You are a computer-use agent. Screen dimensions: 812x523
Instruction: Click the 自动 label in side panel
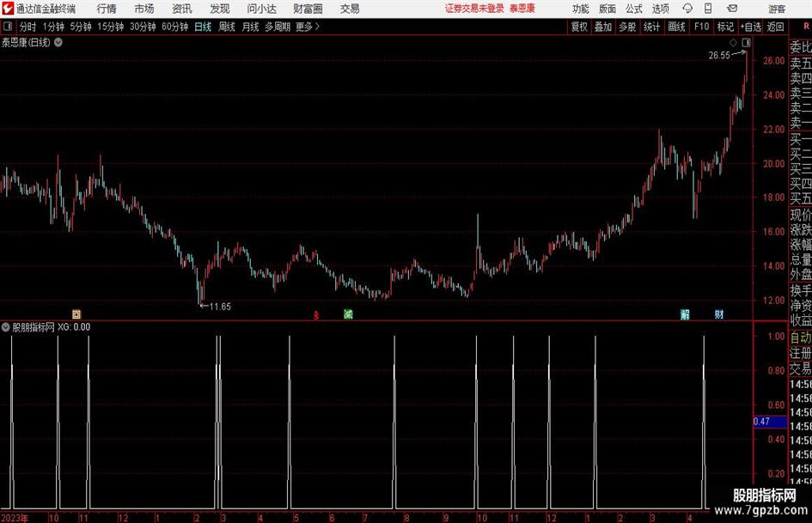(801, 338)
